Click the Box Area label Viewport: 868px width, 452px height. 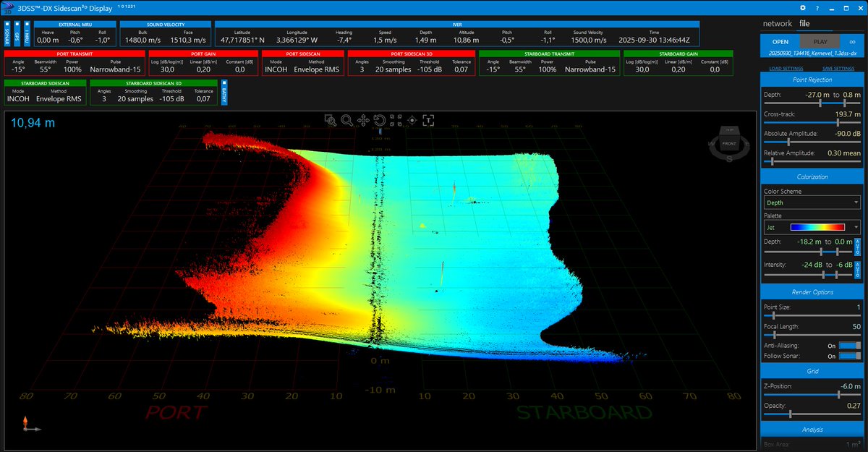pos(776,443)
